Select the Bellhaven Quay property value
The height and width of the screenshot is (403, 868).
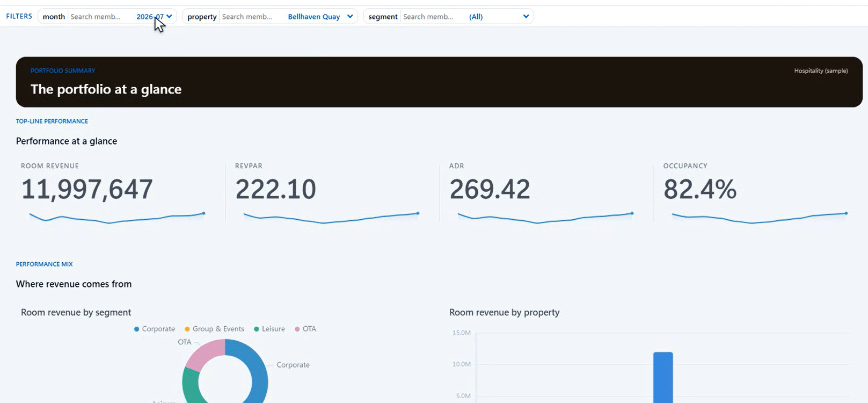coord(314,17)
